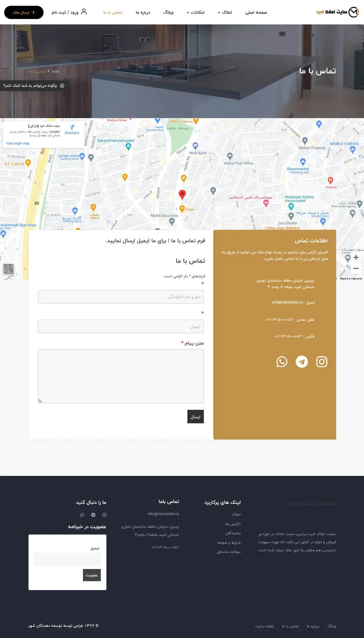364x638 pixels.
Task: Click the footer Instagram icon
Action: [x=104, y=515]
